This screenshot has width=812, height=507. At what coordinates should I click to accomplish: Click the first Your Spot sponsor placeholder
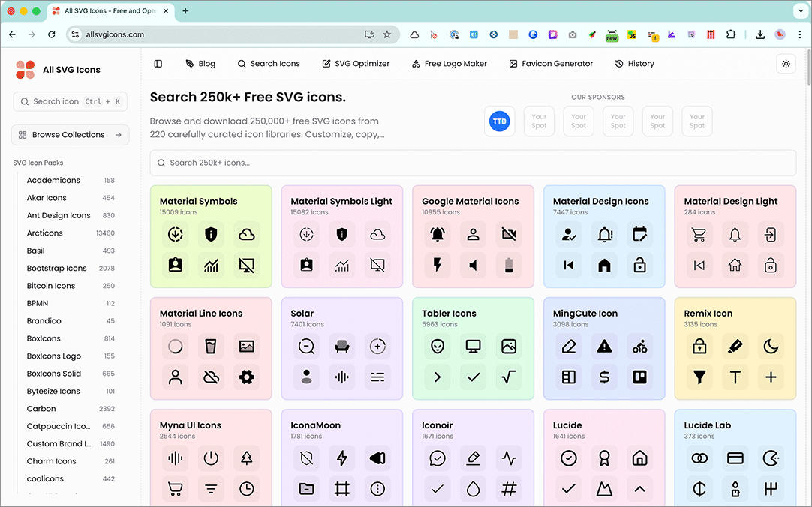coord(539,121)
